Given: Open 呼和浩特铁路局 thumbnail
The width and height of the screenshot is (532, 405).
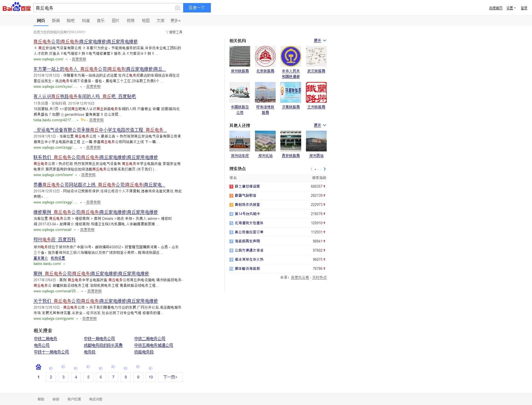Looking at the screenshot, I should point(265,92).
